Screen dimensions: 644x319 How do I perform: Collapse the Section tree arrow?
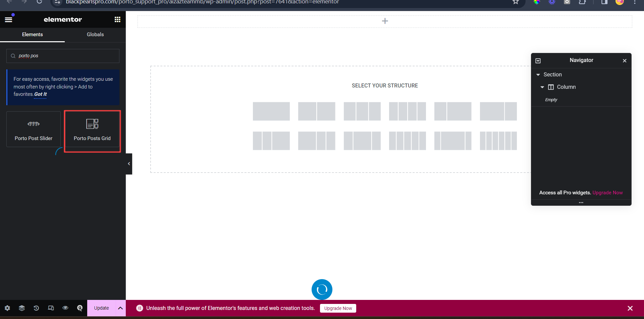tap(538, 75)
